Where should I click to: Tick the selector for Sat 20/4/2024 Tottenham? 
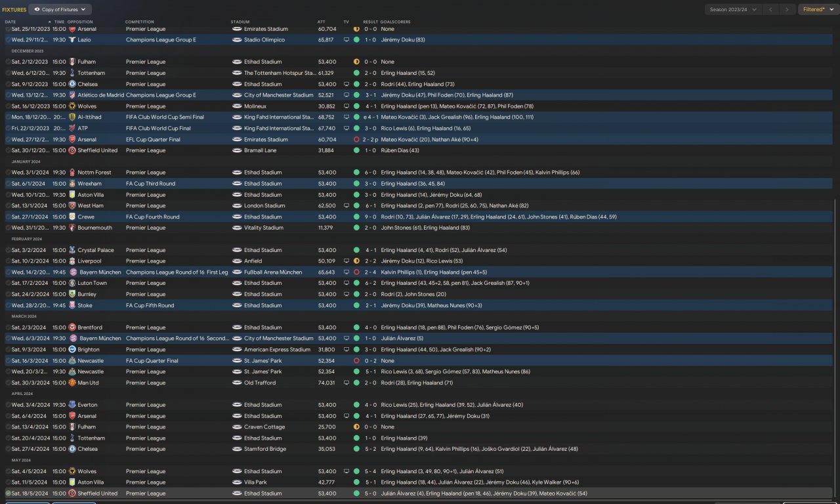8,438
